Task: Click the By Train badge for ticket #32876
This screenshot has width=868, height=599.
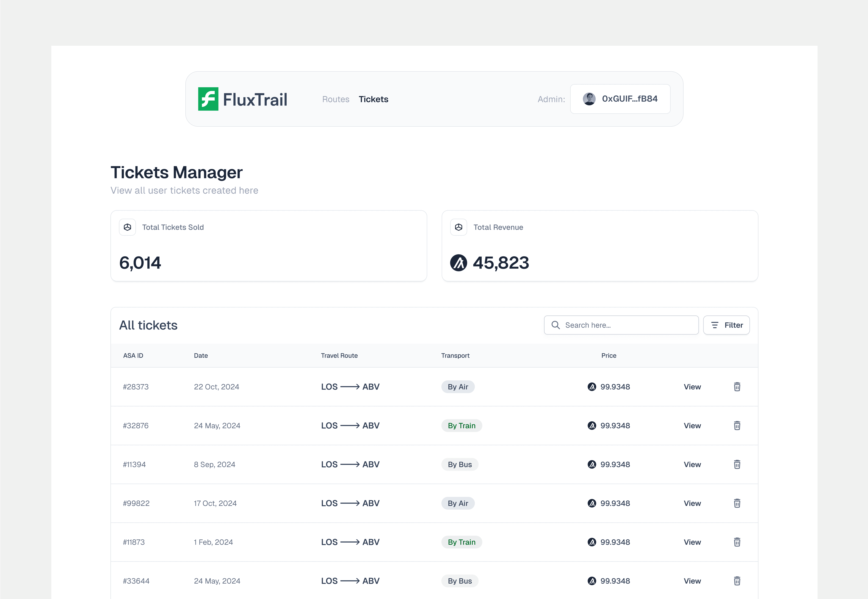Action: point(461,425)
